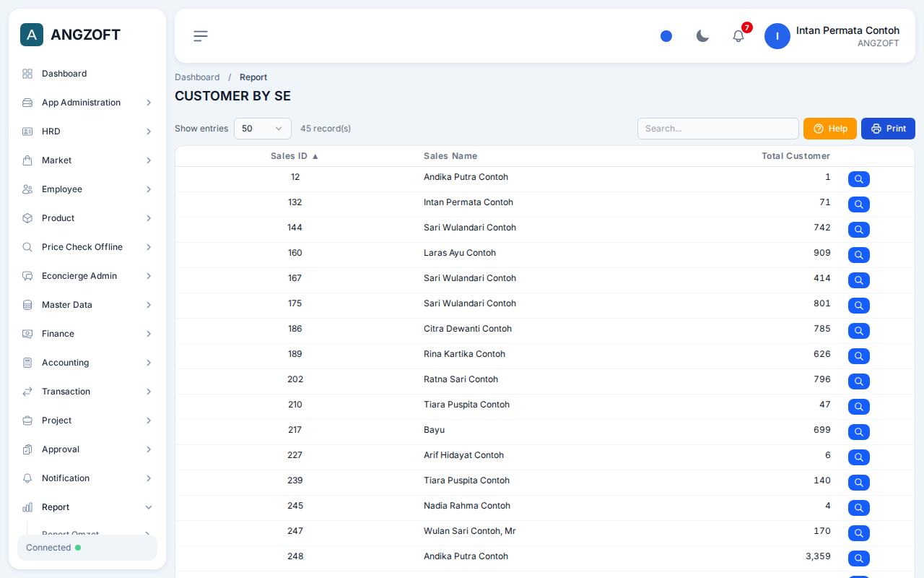Go to Dashboard breadcrumb link
The width and height of the screenshot is (924, 578).
point(197,77)
